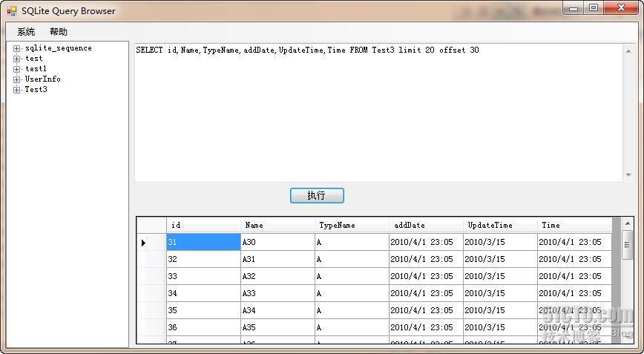Expand the Test3 table node
The width and height of the screenshot is (644, 354).
click(16, 90)
